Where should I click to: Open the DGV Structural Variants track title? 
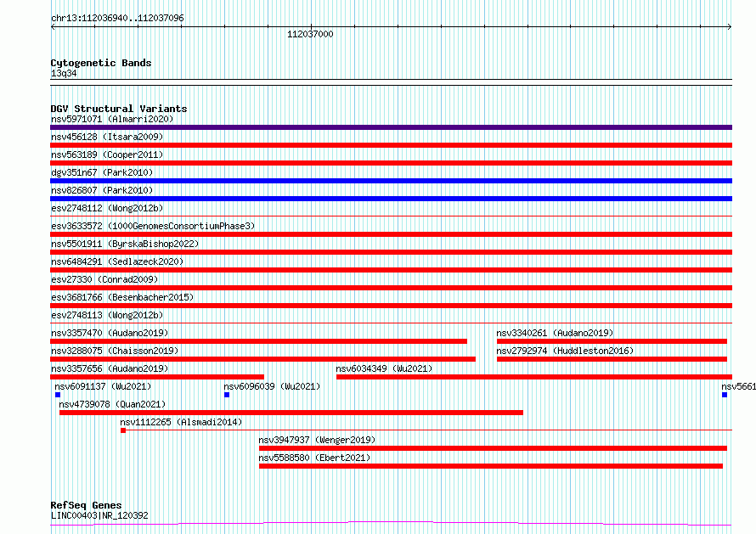[119, 109]
